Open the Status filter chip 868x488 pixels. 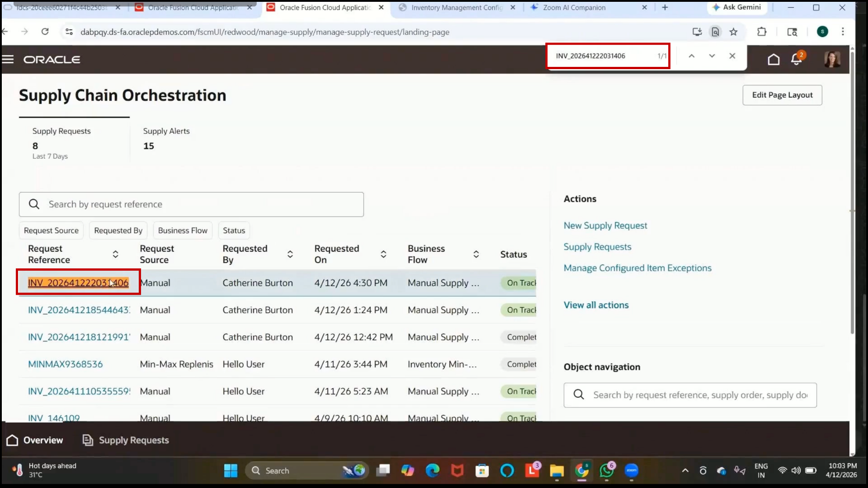click(x=234, y=230)
